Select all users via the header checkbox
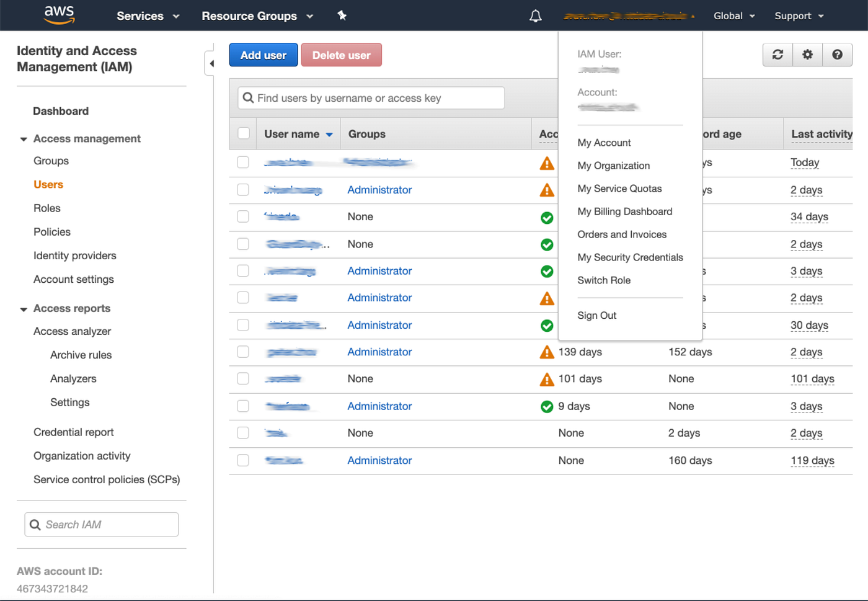 tap(243, 133)
